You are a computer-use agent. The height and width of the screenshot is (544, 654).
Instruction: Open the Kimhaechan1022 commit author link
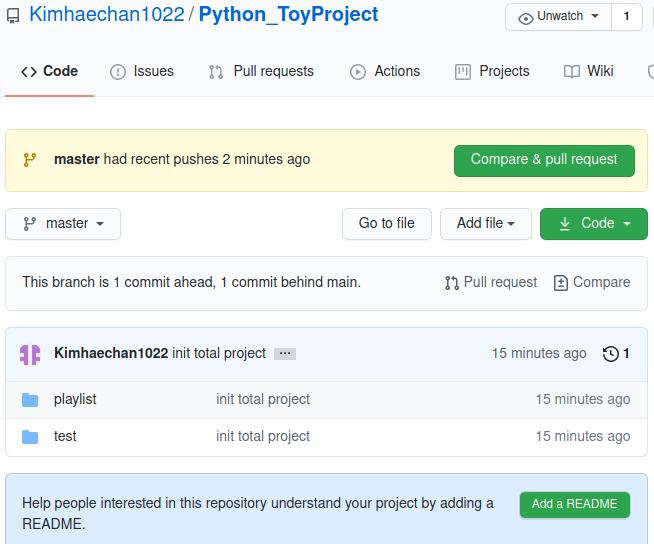tap(111, 353)
